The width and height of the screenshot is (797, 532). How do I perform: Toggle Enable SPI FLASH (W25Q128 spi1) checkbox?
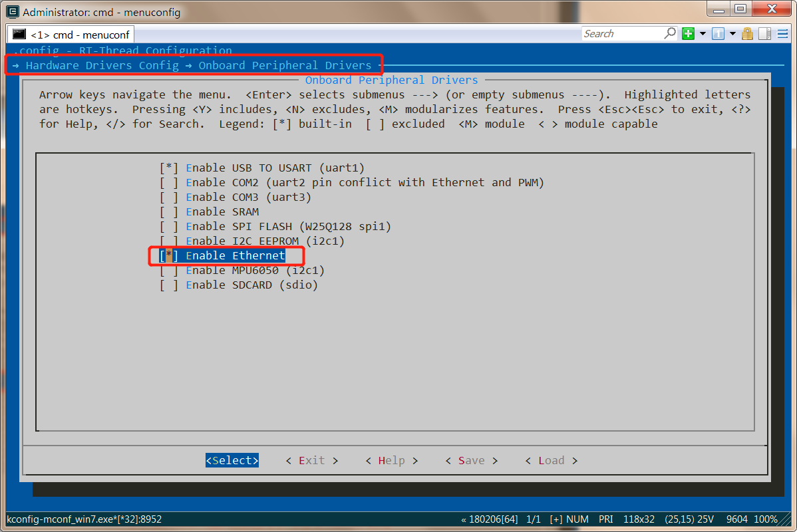(x=169, y=227)
